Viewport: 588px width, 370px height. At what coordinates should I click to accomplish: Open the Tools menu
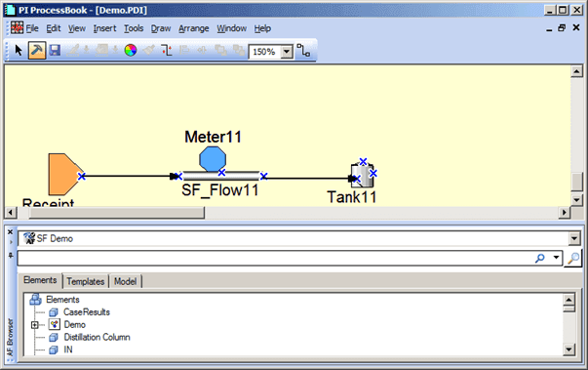134,28
